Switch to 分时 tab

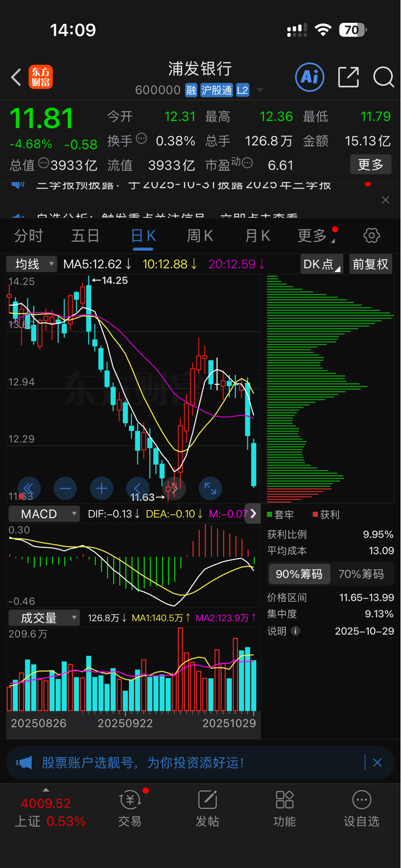tap(28, 236)
